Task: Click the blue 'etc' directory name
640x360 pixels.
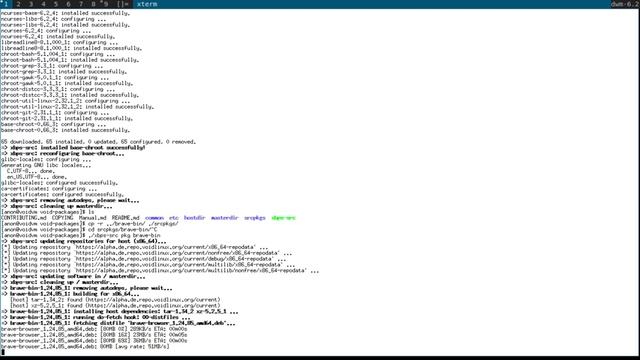Action: click(x=174, y=218)
